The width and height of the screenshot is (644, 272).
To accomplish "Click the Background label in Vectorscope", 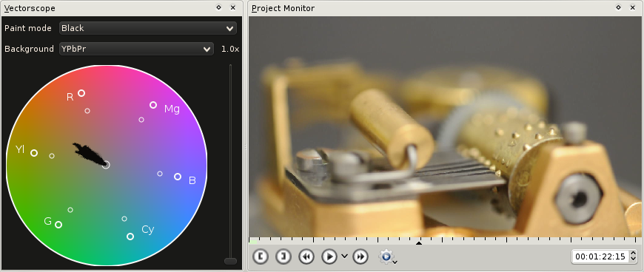I will pyautogui.click(x=29, y=49).
